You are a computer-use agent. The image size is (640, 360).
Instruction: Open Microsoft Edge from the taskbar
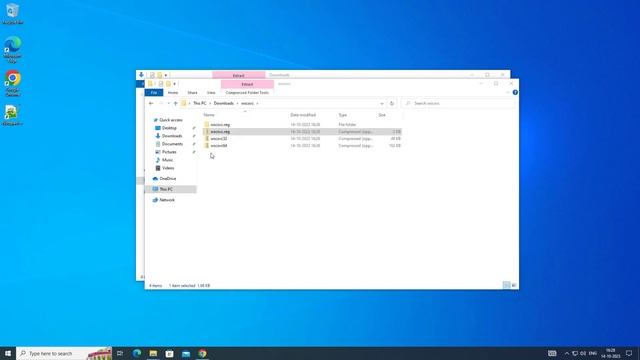(x=137, y=353)
